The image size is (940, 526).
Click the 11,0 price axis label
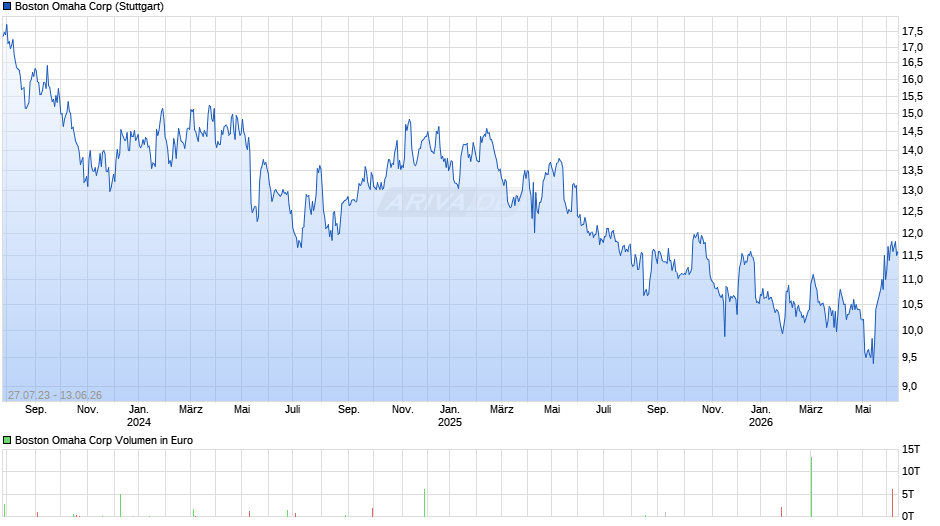pos(912,279)
